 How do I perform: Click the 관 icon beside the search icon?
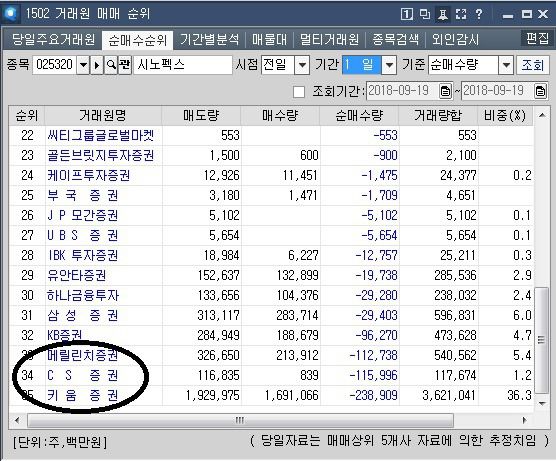124,65
